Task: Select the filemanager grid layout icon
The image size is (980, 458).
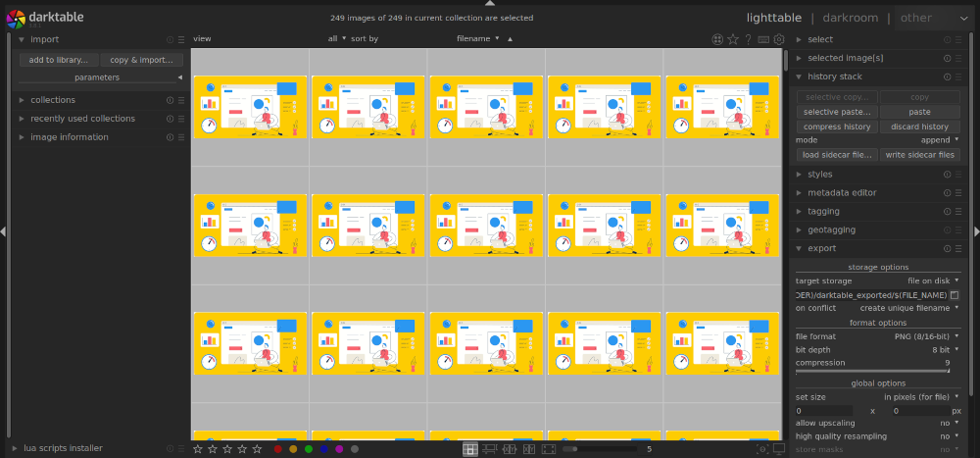Action: (x=470, y=448)
